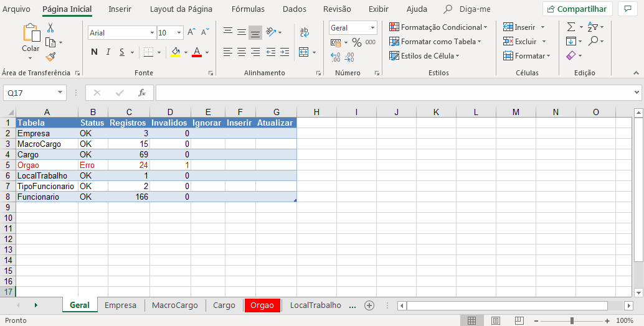Open the Arial font name dropdown
Screen dimensions: 644x326
pos(152,33)
